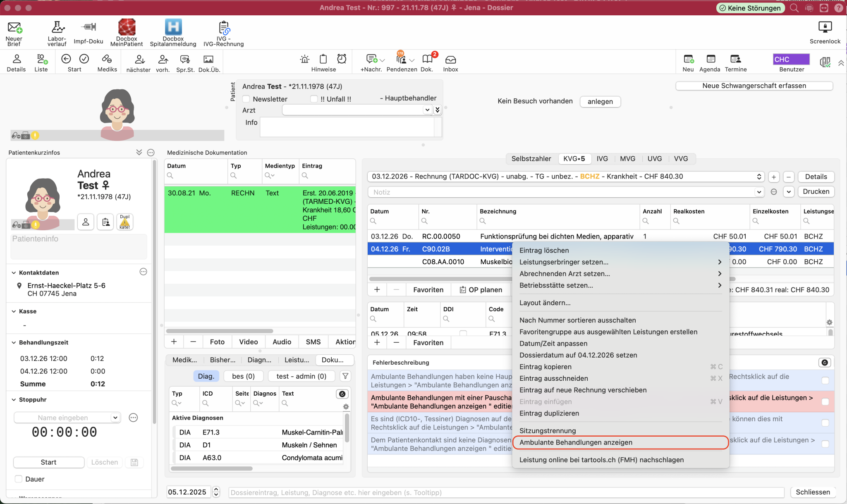Tick the !! Unfall !! checkbox
The height and width of the screenshot is (504, 847).
pyautogui.click(x=314, y=99)
